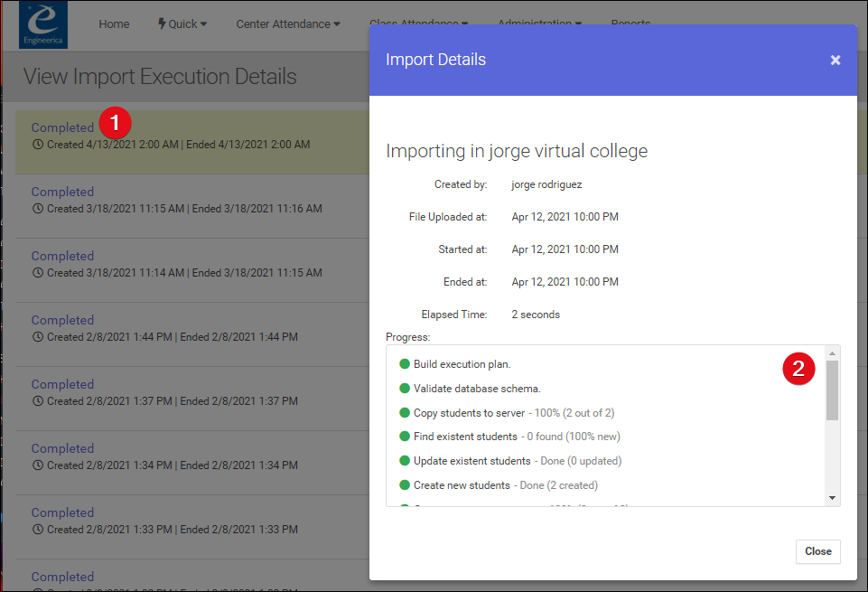Go to the Home menu item

(114, 23)
